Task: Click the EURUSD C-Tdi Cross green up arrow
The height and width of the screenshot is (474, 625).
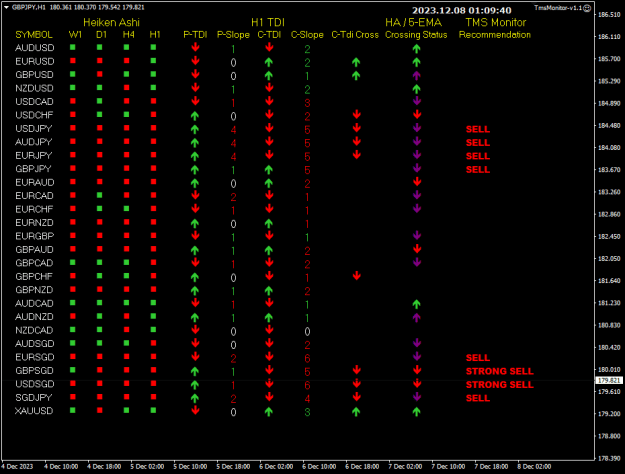Action: [x=356, y=62]
